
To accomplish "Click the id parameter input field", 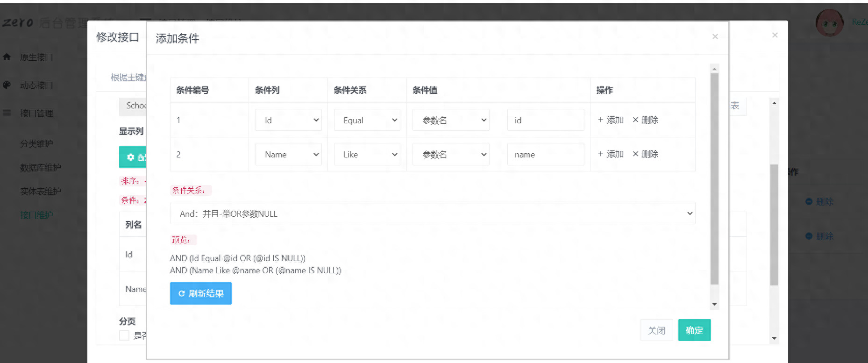I will (546, 120).
